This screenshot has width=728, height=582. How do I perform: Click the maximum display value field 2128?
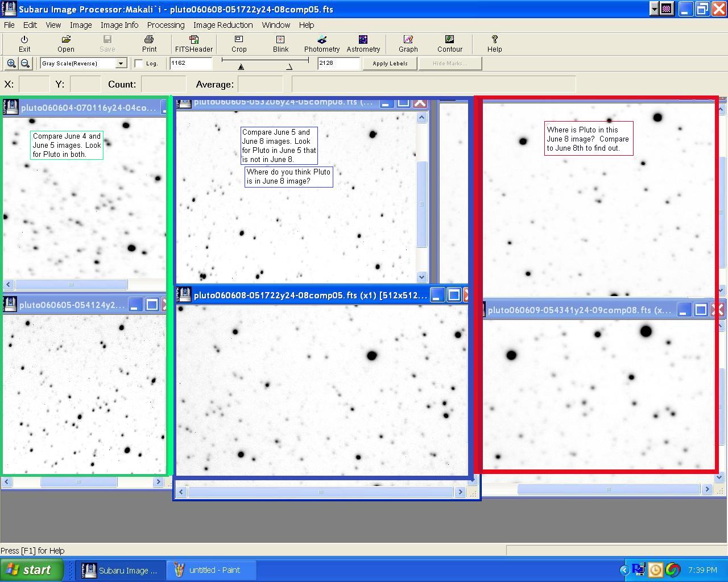338,63
